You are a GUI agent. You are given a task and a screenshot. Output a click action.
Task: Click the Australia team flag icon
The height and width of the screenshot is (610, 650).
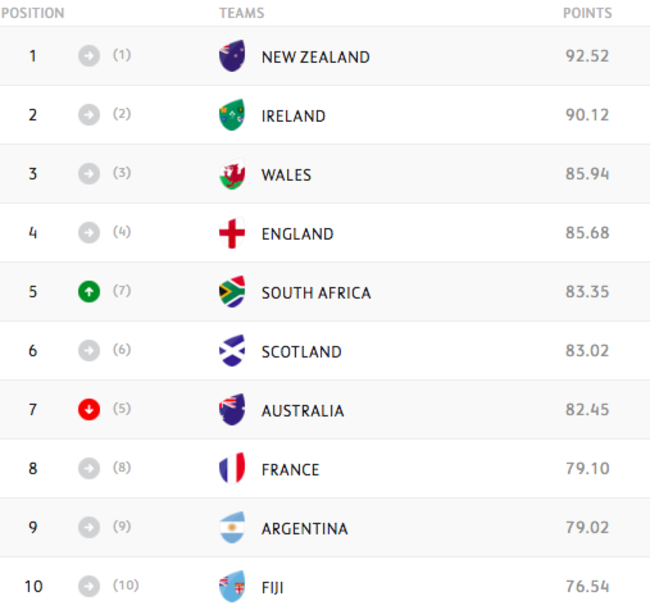pyautogui.click(x=232, y=410)
